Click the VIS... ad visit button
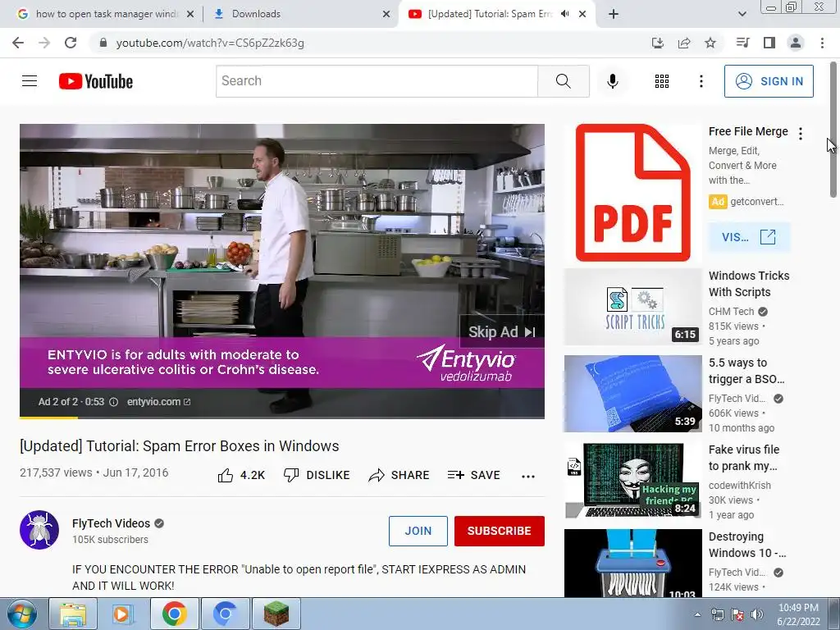 pos(749,237)
